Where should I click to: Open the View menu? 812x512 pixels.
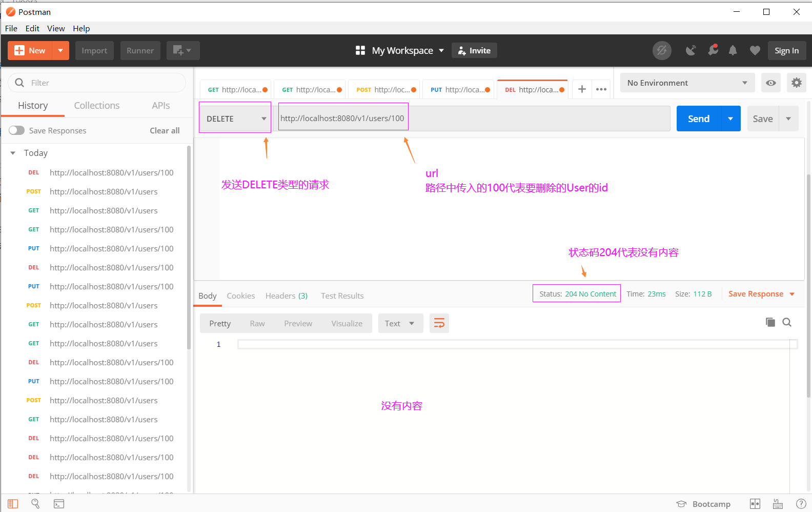click(x=56, y=28)
